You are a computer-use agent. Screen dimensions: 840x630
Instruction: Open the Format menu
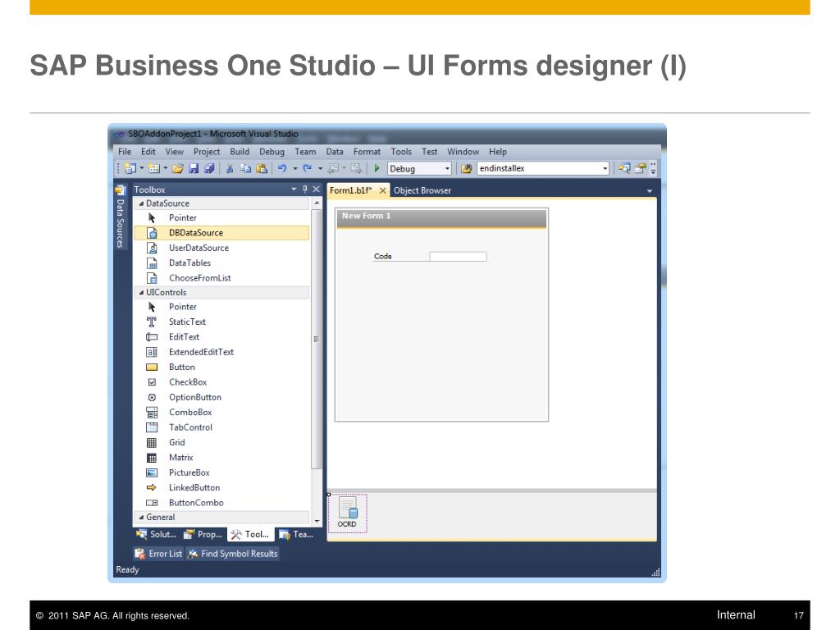point(367,152)
